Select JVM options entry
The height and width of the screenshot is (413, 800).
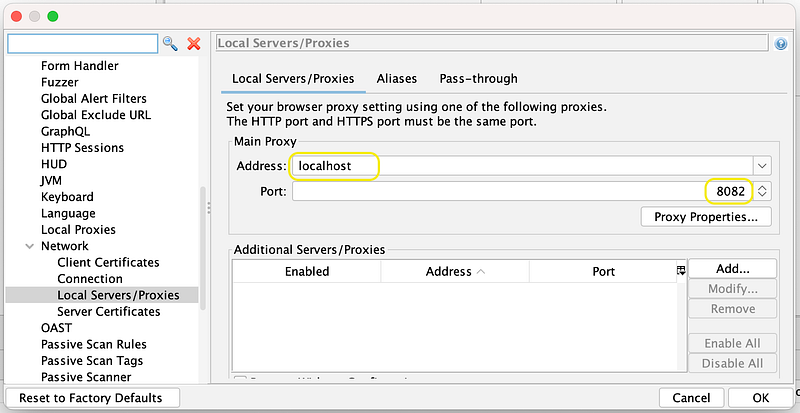pos(51,180)
